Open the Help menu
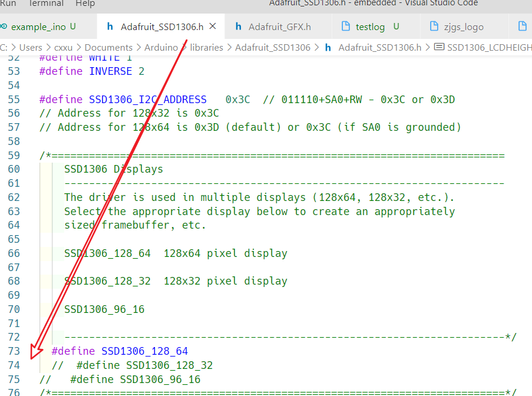The height and width of the screenshot is (396, 532). pyautogui.click(x=85, y=4)
